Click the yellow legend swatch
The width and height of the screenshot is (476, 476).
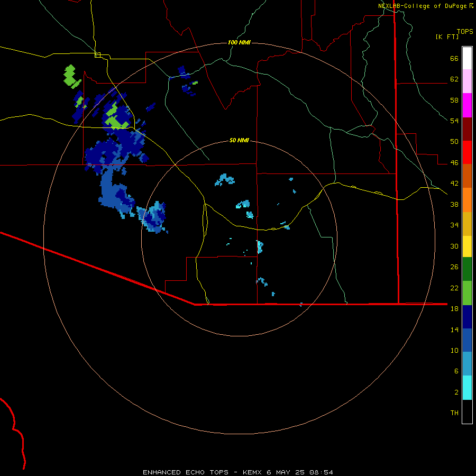[467, 246]
